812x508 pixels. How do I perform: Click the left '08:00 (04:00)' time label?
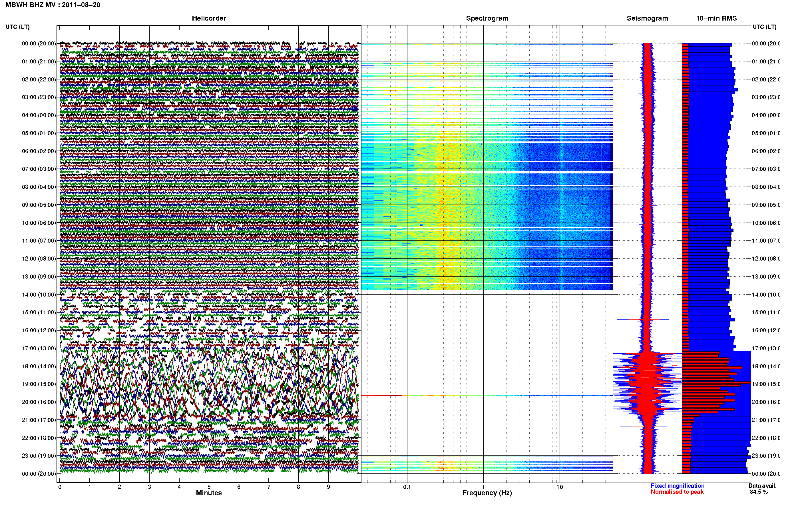pyautogui.click(x=39, y=187)
